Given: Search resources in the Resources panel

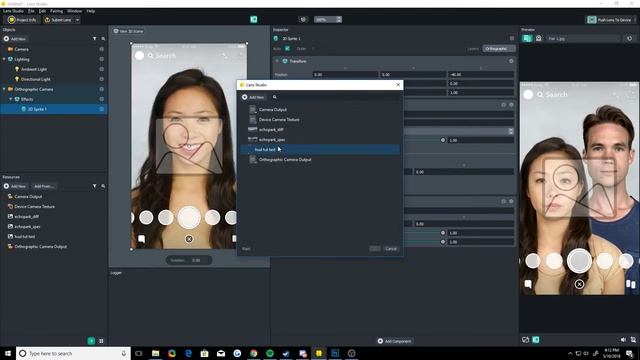Looking at the screenshot, I should click(103, 186).
